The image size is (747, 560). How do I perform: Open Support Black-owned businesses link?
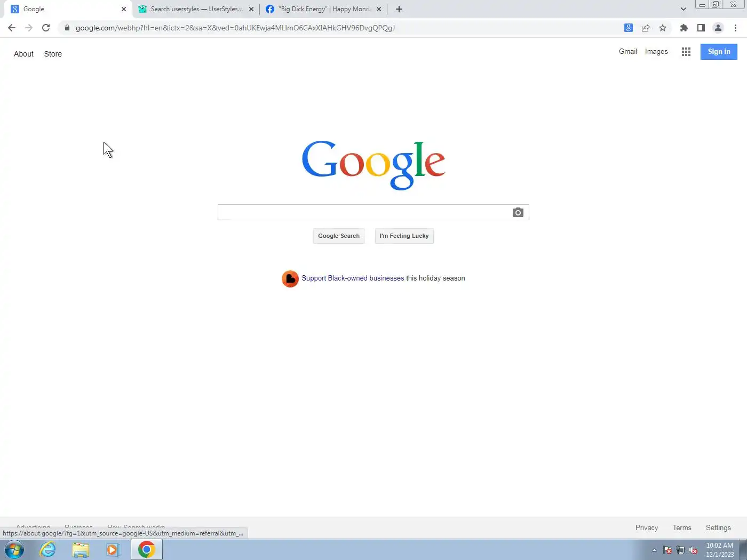tap(353, 278)
